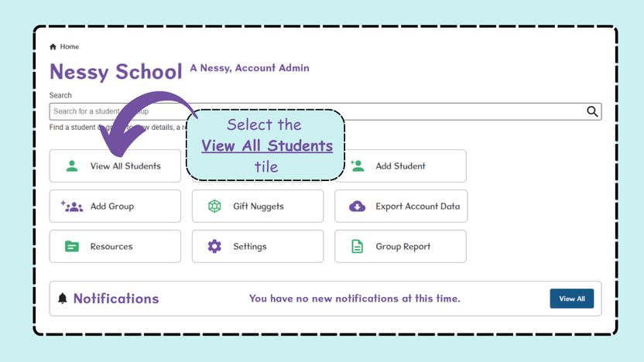
Task: Click the Settings gear icon
Action: (x=214, y=246)
